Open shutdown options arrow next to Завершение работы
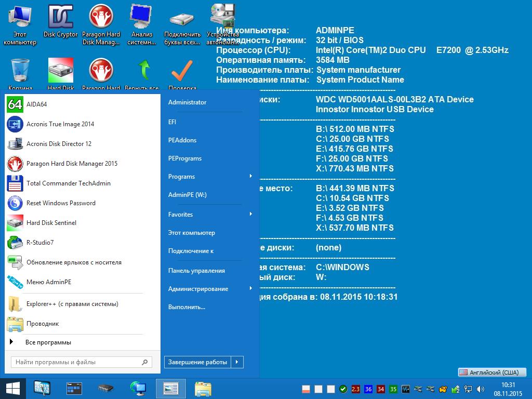 [x=237, y=362]
